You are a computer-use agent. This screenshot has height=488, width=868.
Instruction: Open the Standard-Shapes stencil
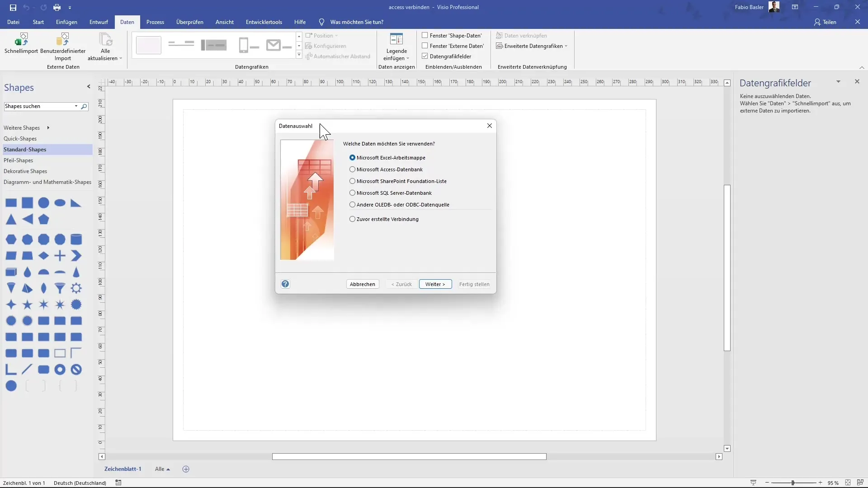click(47, 150)
